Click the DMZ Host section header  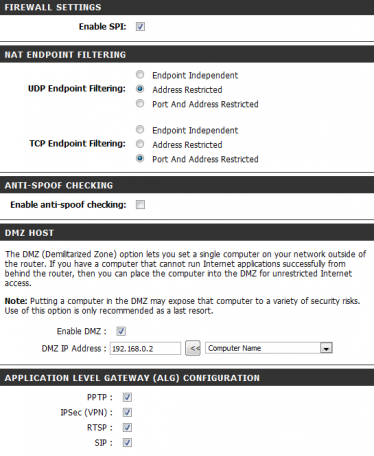187,233
